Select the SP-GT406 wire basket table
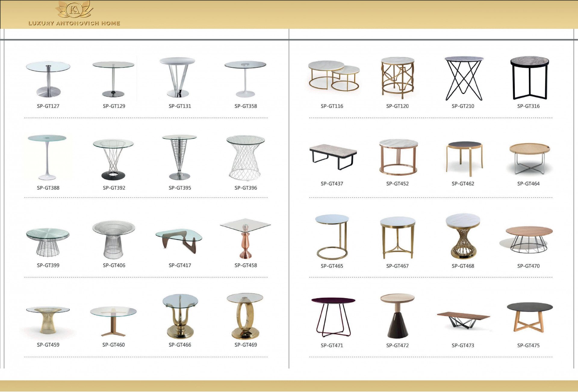The width and height of the screenshot is (578, 392). [x=113, y=240]
